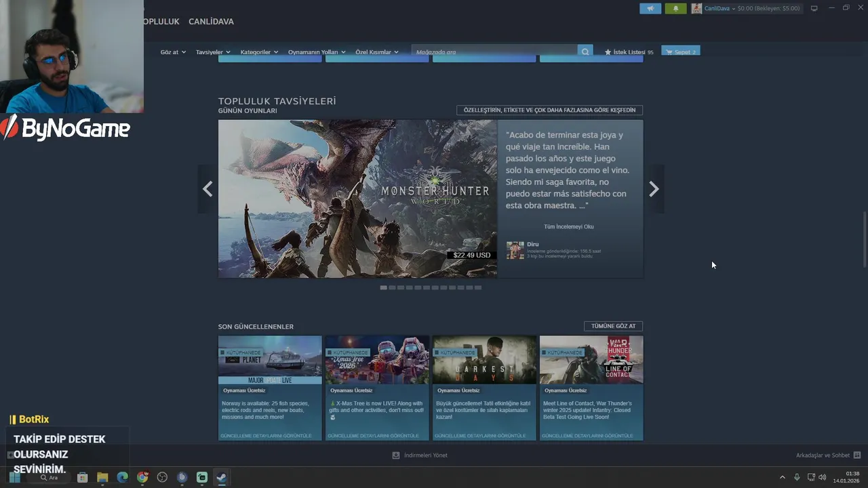Click Özelleştirin, etikete göre keşfedin button
The width and height of the screenshot is (868, 488).
coord(549,110)
